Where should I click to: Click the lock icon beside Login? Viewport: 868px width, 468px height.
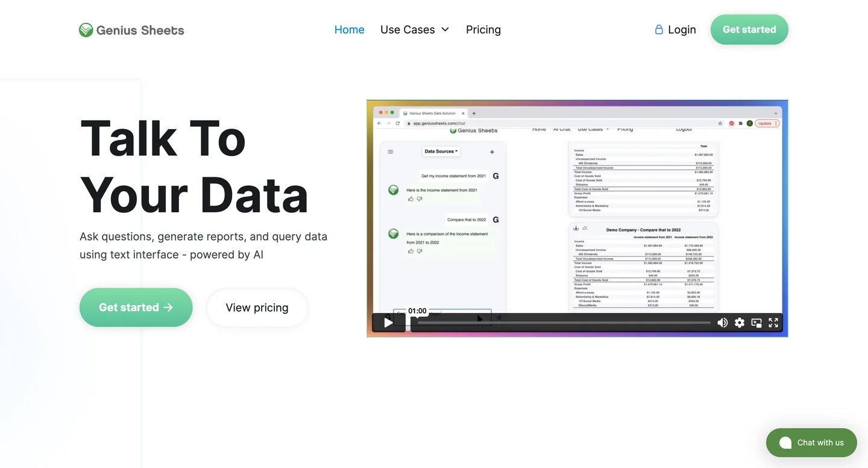[x=659, y=30]
